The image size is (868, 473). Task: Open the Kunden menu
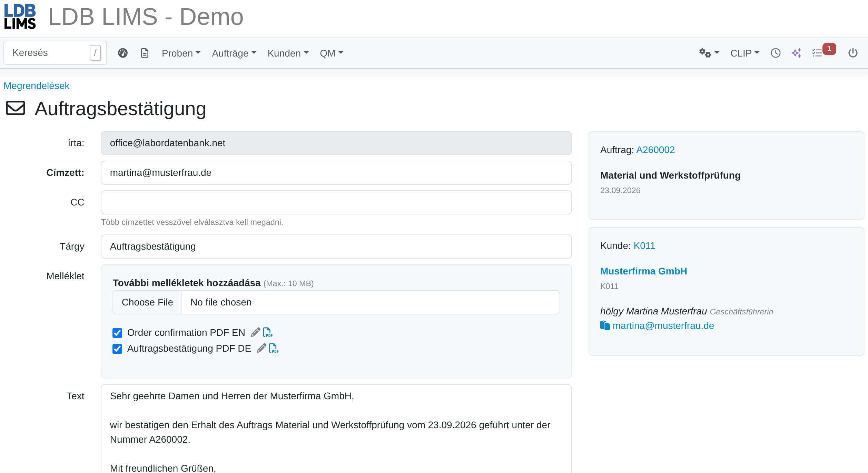pyautogui.click(x=288, y=53)
